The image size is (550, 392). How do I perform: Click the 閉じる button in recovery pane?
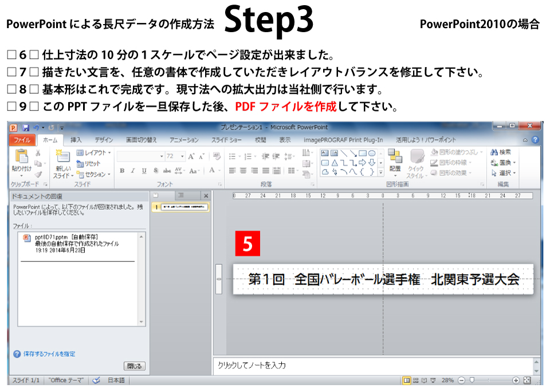click(x=134, y=366)
